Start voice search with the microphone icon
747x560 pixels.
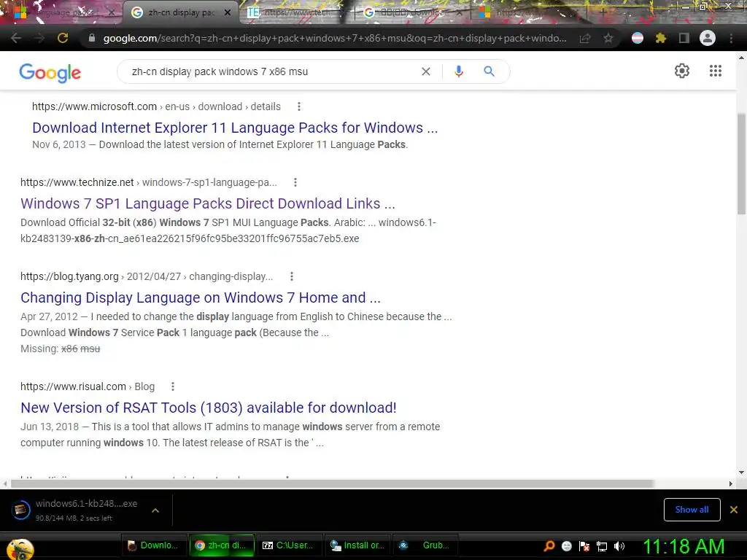click(459, 71)
